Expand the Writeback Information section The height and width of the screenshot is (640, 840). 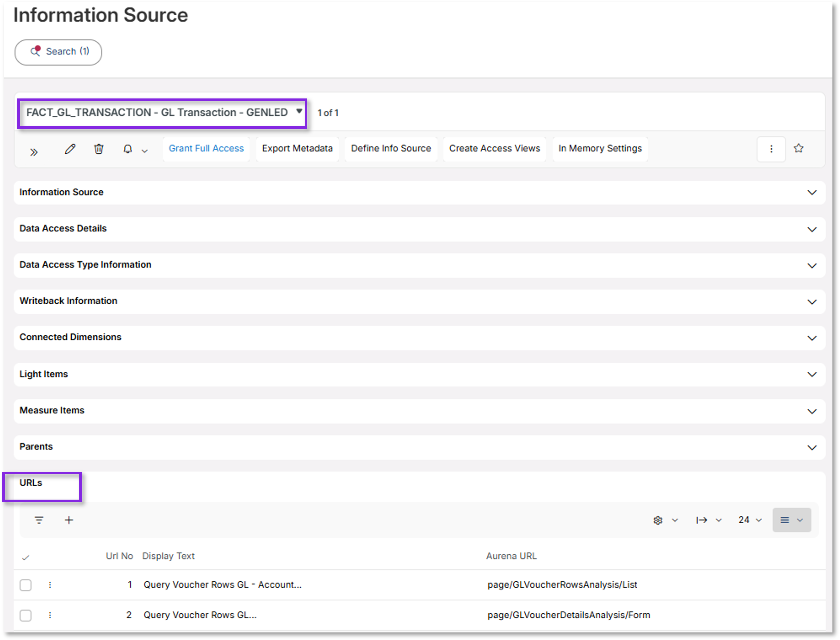(x=419, y=301)
